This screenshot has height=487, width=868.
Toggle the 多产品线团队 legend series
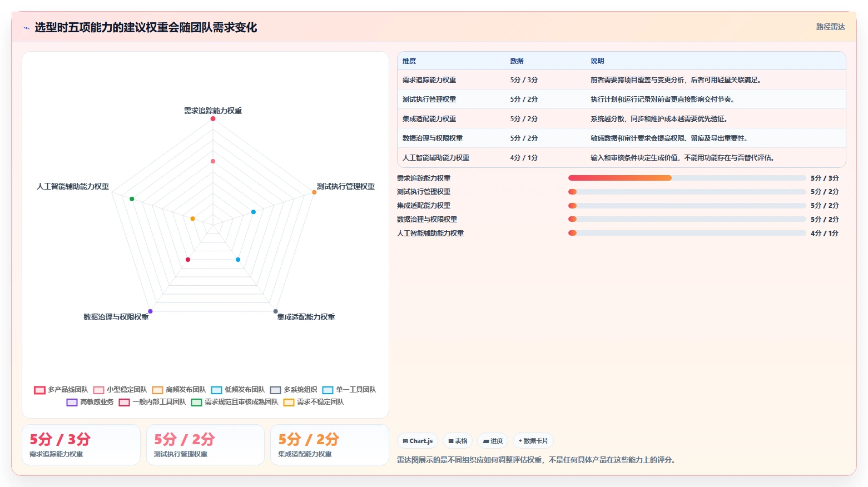coord(61,390)
